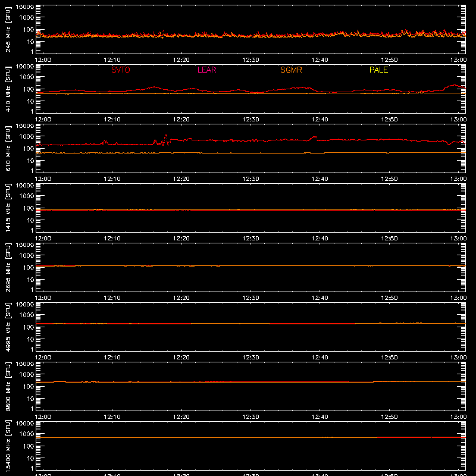
Task: Select the 245 MHz [SFU] axis title
Action: pyautogui.click(x=8, y=29)
